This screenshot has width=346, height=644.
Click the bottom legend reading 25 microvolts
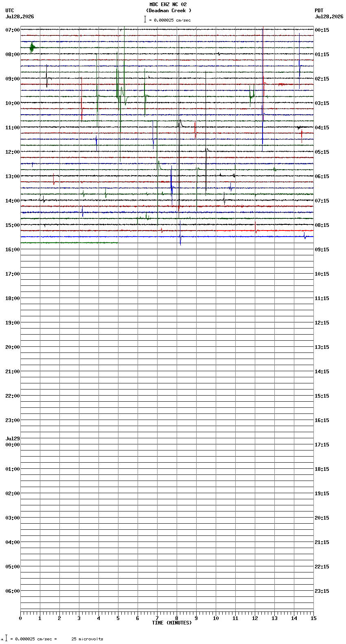pyautogui.click(x=87, y=639)
